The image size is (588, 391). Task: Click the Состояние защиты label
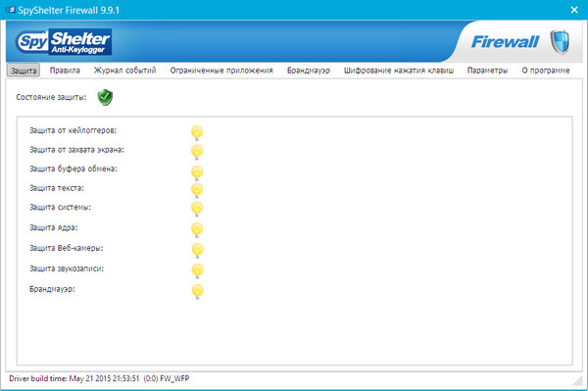[51, 97]
